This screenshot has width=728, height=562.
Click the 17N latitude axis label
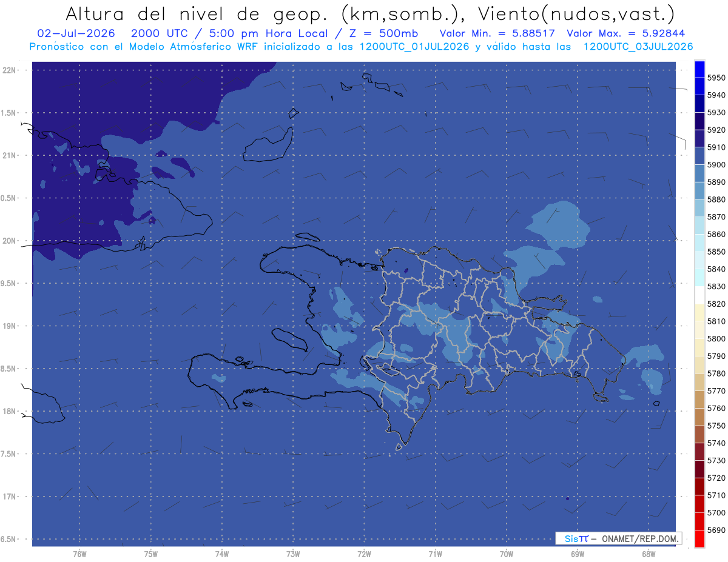pyautogui.click(x=10, y=497)
